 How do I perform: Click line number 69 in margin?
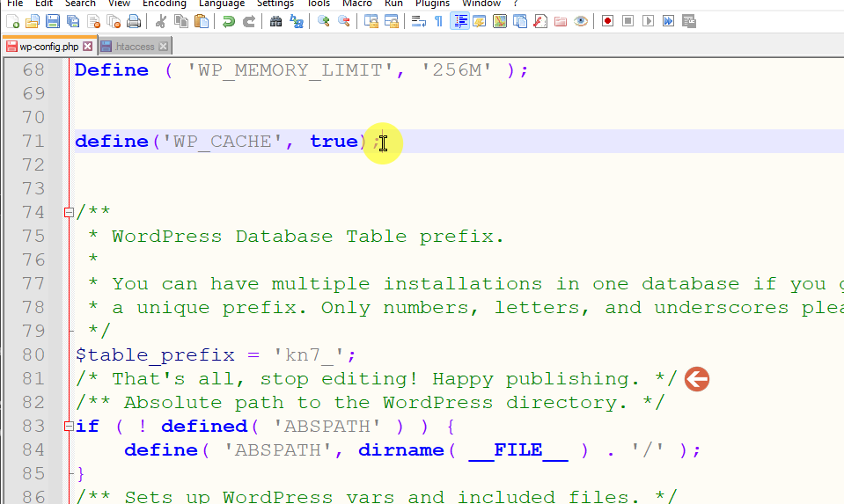click(33, 93)
